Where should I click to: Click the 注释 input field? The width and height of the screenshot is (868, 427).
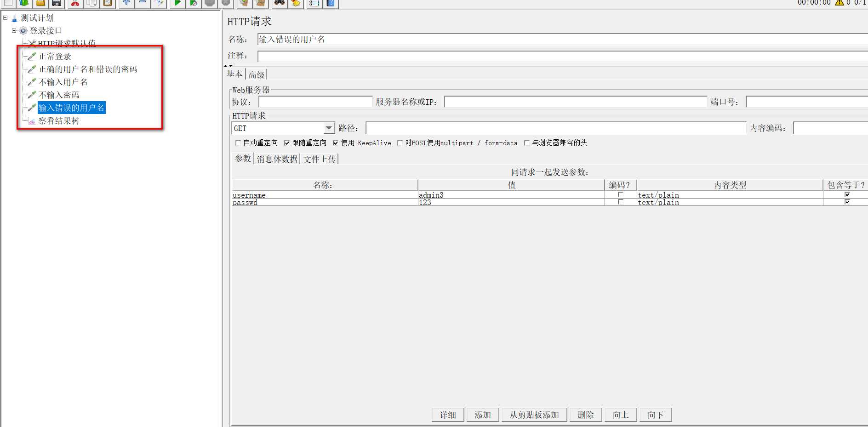coord(562,56)
